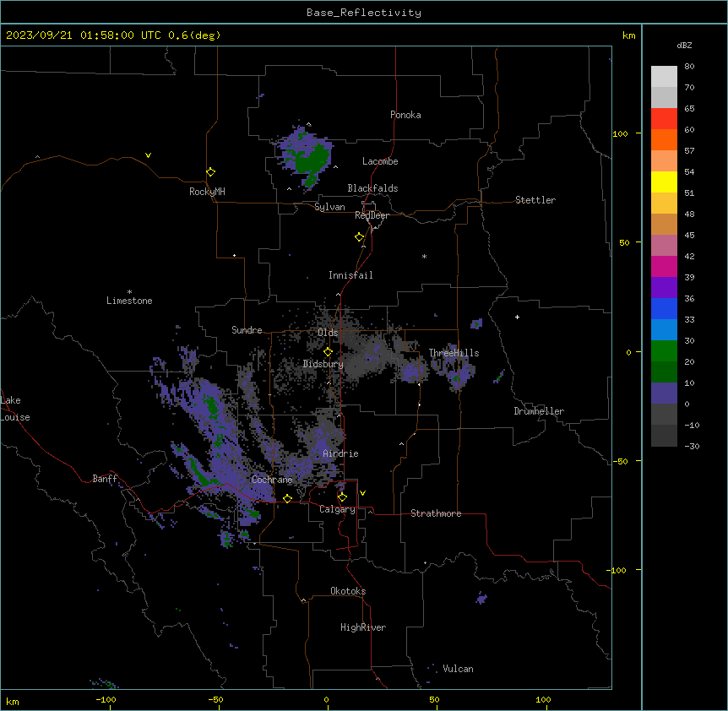Click the Airdrie label
The height and width of the screenshot is (711, 728).
[x=341, y=453]
